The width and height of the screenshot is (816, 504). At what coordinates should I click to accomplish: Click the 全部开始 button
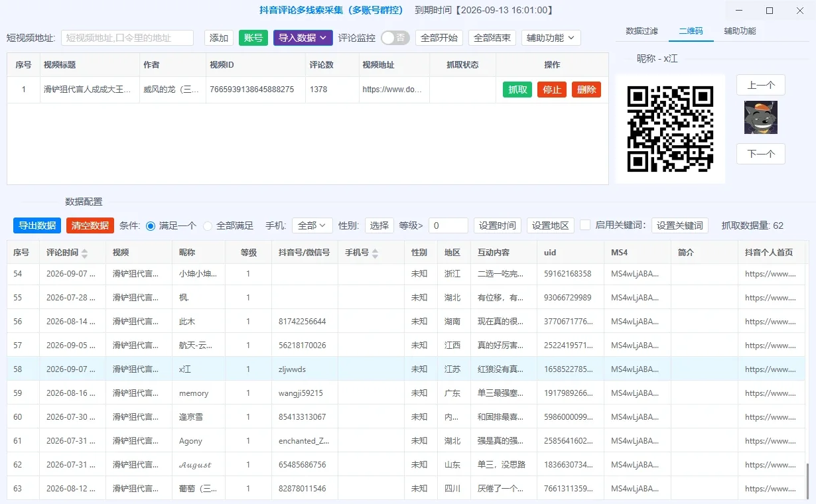[x=439, y=38]
